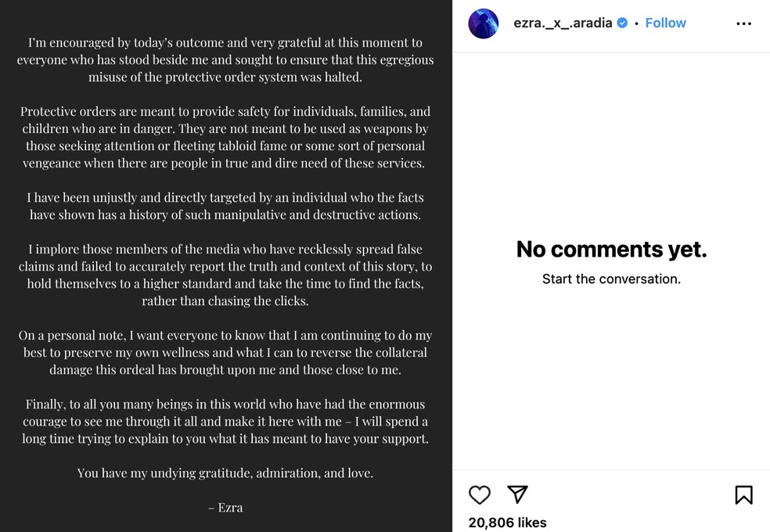Click the line starting "I'm encouraged by today's outcome"
Image resolution: width=770 pixels, height=532 pixels.
(x=225, y=42)
